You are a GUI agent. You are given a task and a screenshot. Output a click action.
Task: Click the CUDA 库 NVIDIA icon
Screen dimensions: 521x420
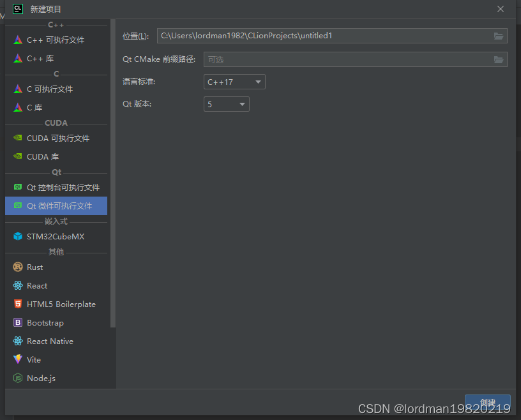(x=18, y=156)
